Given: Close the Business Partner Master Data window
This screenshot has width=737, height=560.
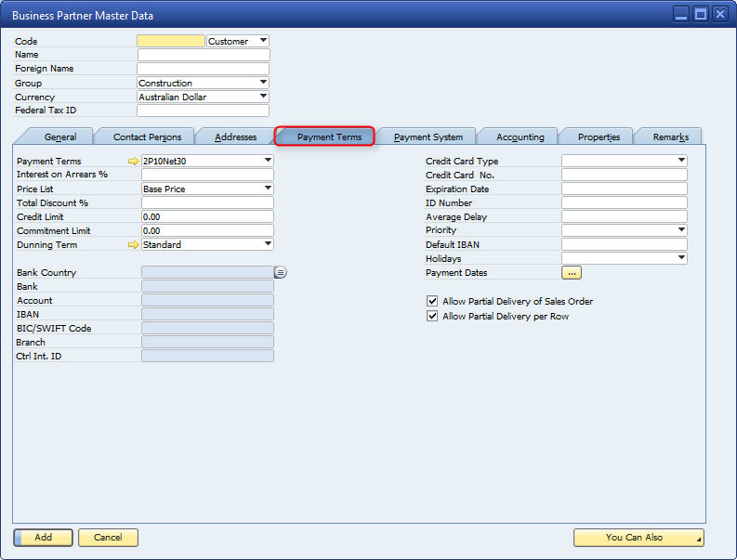Looking at the screenshot, I should [720, 15].
